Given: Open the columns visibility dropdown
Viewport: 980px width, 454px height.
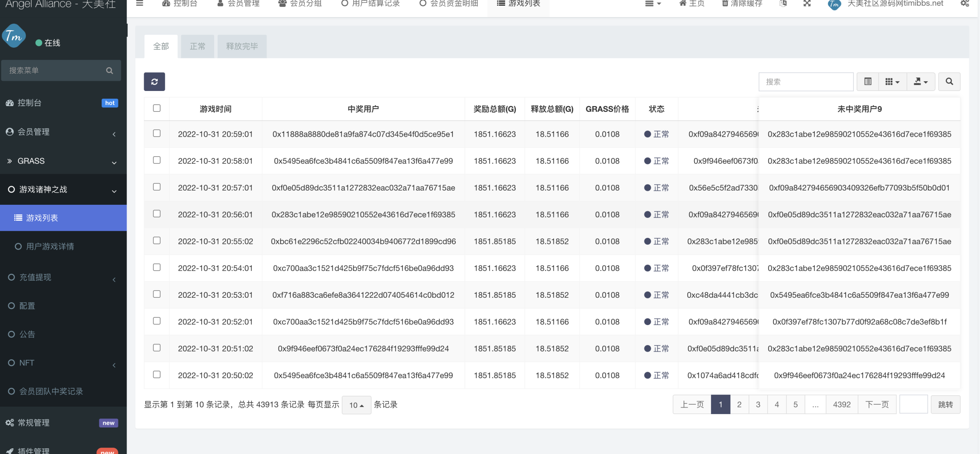Looking at the screenshot, I should coord(892,82).
